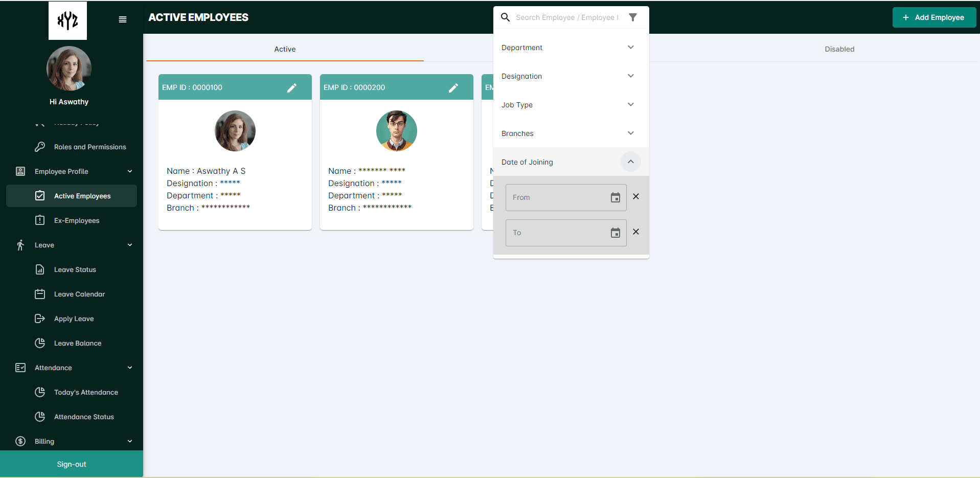Open calendar picker for To date

point(616,233)
